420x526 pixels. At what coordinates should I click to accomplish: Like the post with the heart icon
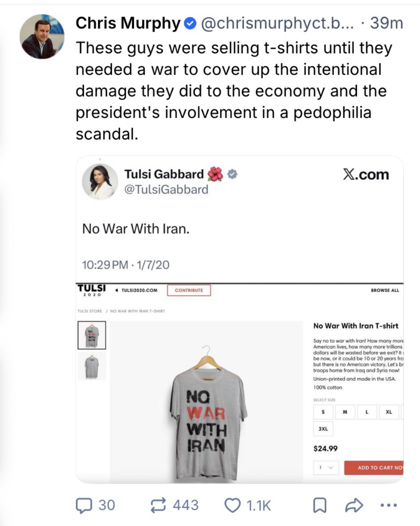click(x=232, y=505)
